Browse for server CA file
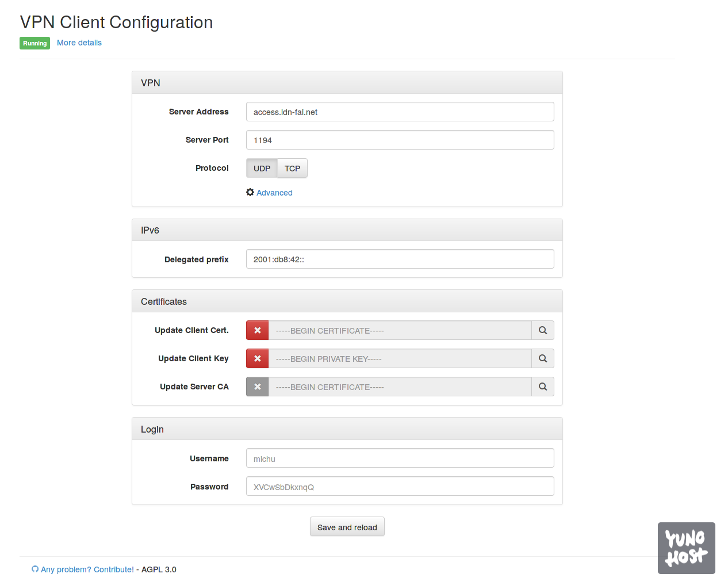This screenshot has height=585, width=728. pos(542,387)
